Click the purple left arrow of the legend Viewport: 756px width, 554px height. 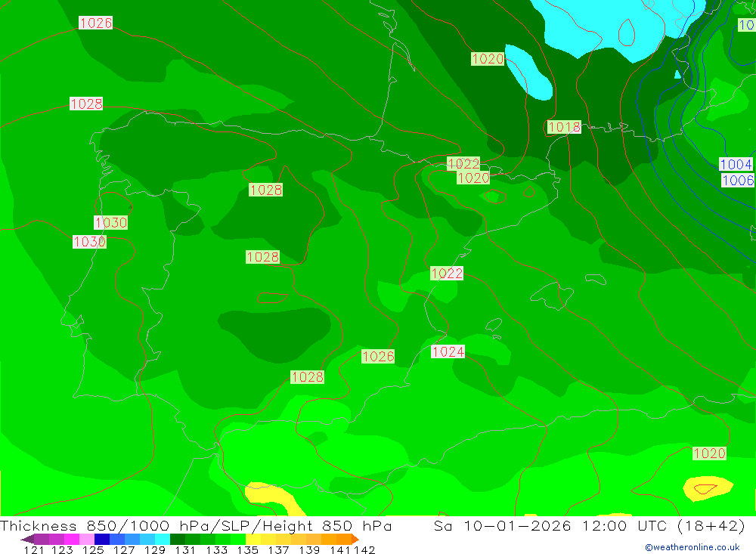tap(27, 539)
